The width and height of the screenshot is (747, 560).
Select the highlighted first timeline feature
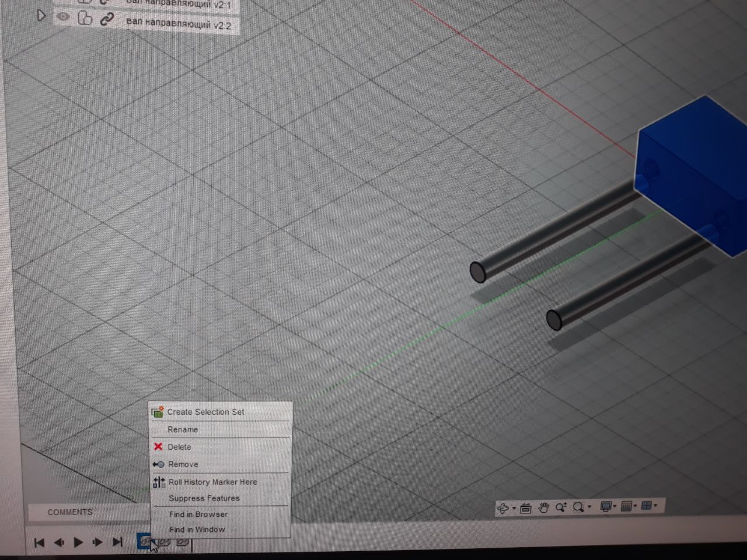click(x=144, y=541)
